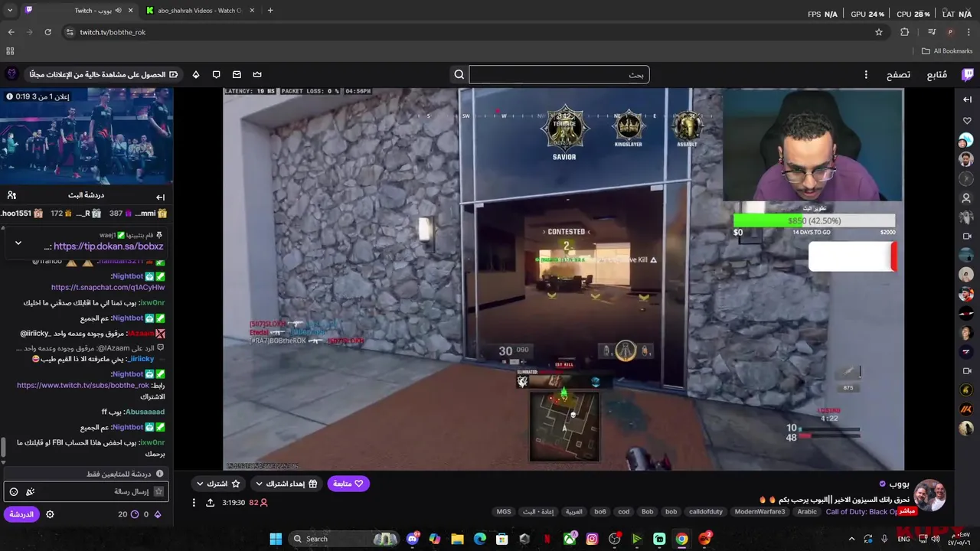
Task: Open the Call of Duty: Black Ops category link
Action: click(x=861, y=511)
